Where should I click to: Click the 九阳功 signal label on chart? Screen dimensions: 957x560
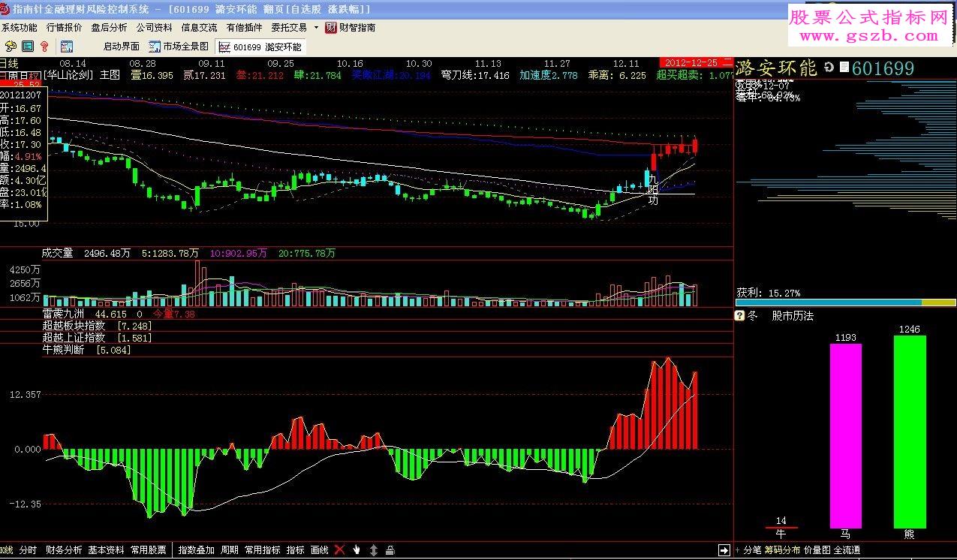(x=653, y=189)
